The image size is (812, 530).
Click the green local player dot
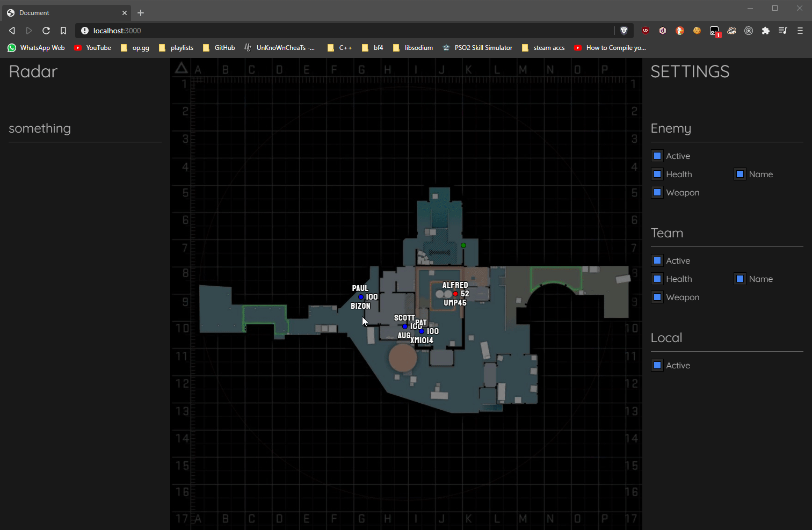click(x=463, y=245)
